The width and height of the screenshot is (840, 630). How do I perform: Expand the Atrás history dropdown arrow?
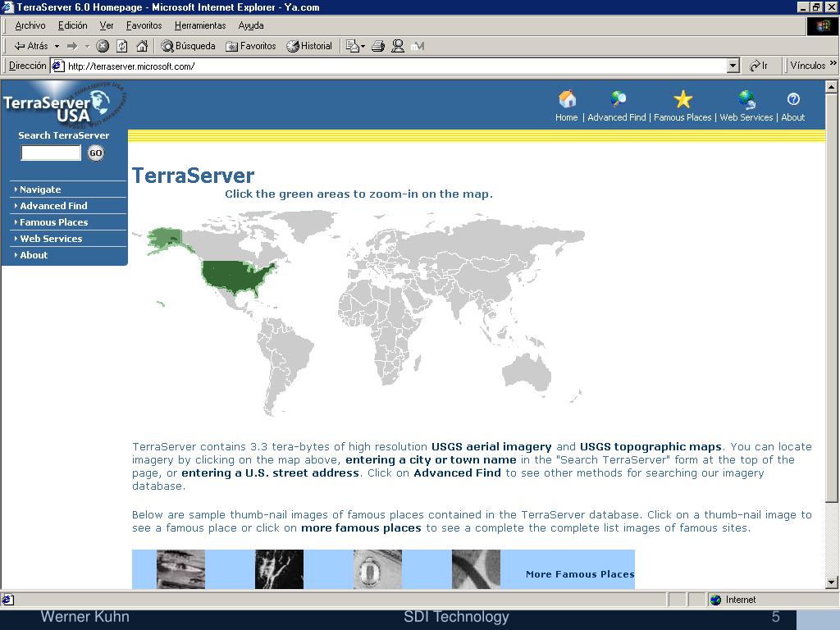[x=57, y=47]
